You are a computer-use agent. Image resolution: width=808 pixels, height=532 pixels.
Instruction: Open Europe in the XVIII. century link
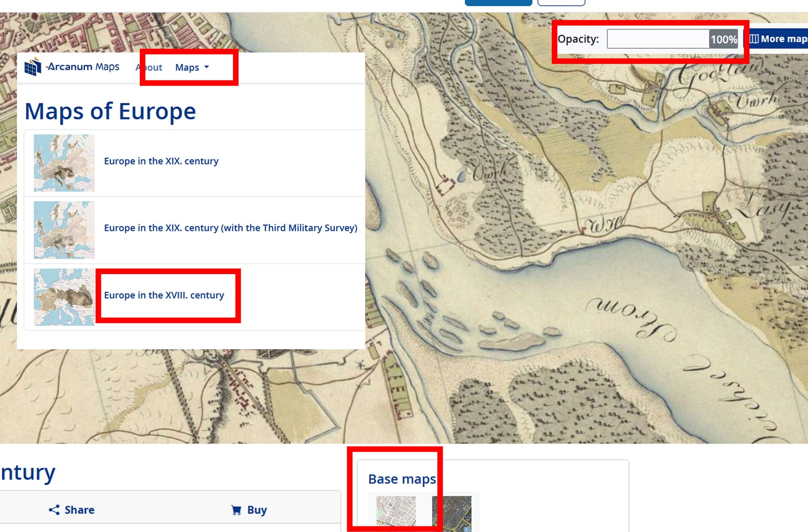(x=164, y=295)
